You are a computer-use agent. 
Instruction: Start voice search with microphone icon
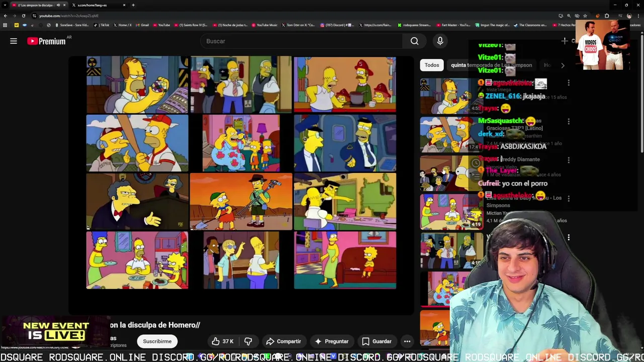click(x=440, y=41)
